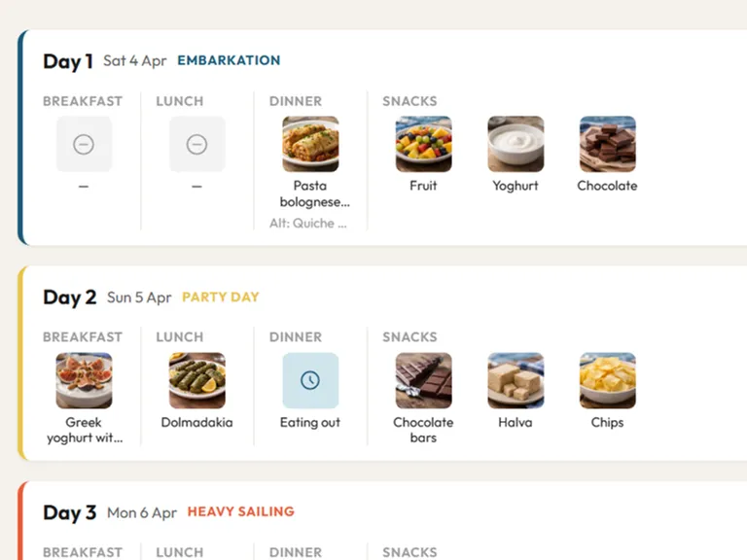
Task: Click the Day 2 eating out clock icon
Action: 310,380
